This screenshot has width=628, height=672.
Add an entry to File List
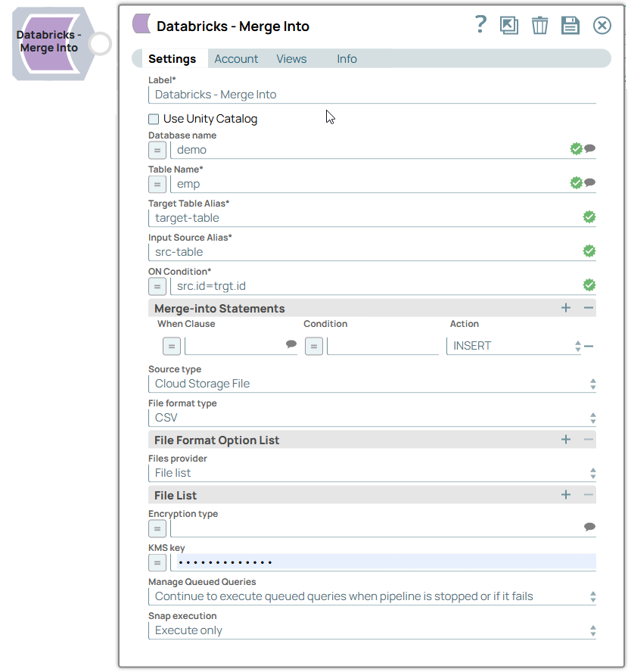(x=566, y=495)
